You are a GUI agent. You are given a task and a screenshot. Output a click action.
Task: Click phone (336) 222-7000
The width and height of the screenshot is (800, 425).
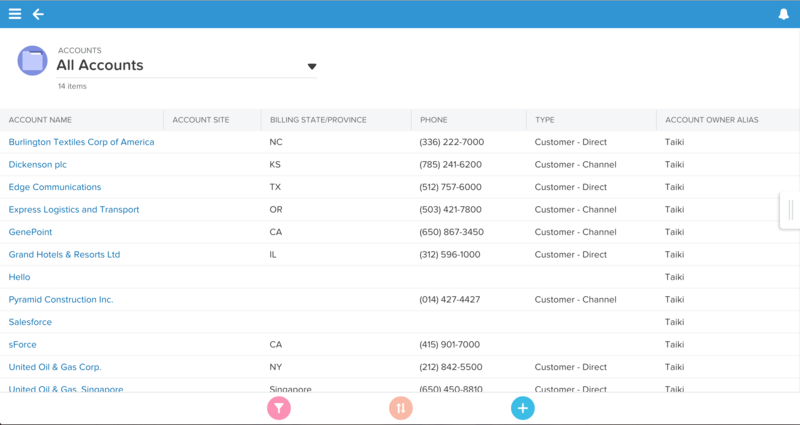coord(452,142)
